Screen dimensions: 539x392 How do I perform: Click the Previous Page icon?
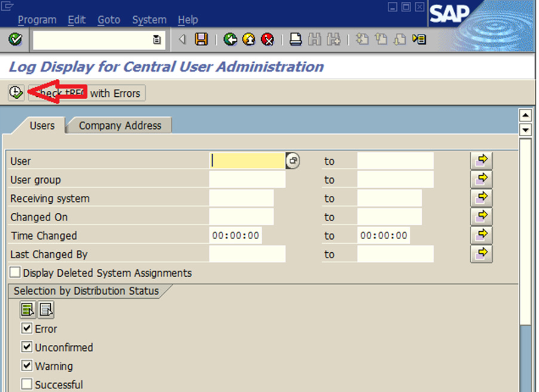381,39
